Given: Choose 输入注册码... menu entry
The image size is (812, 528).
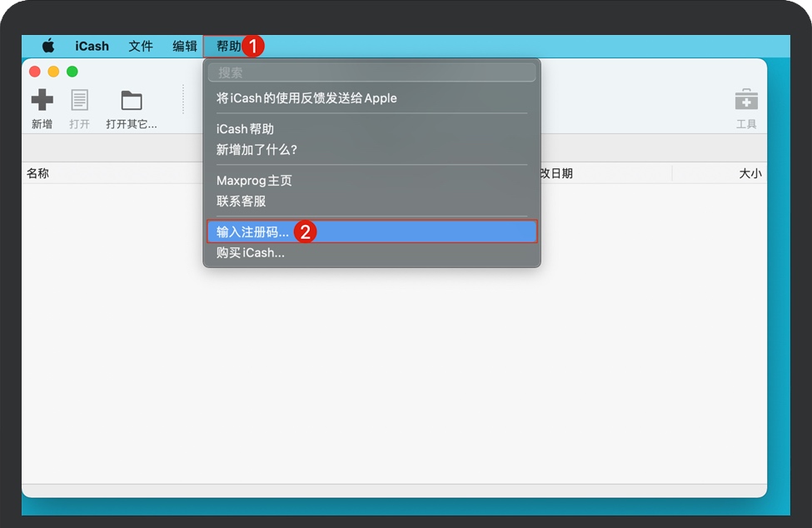Looking at the screenshot, I should coord(371,232).
